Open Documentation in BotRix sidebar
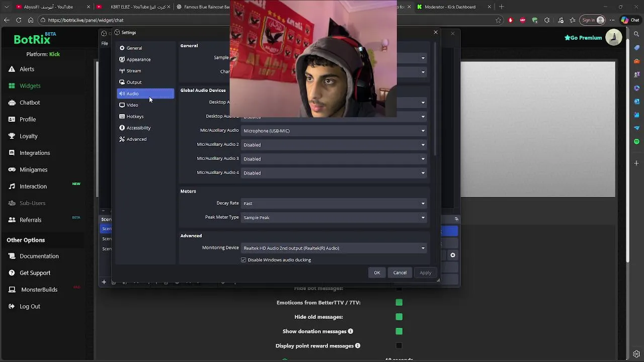This screenshot has height=362, width=644. click(39, 256)
